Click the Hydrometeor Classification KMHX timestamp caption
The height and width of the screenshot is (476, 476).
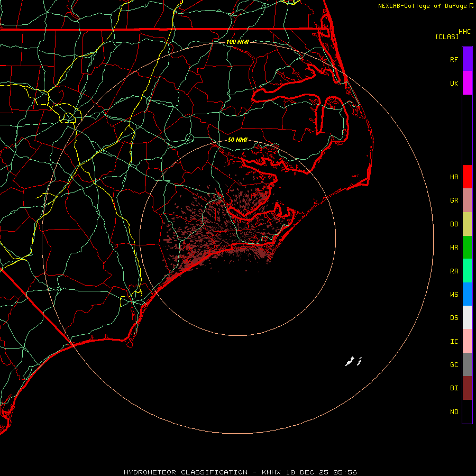pyautogui.click(x=240, y=472)
